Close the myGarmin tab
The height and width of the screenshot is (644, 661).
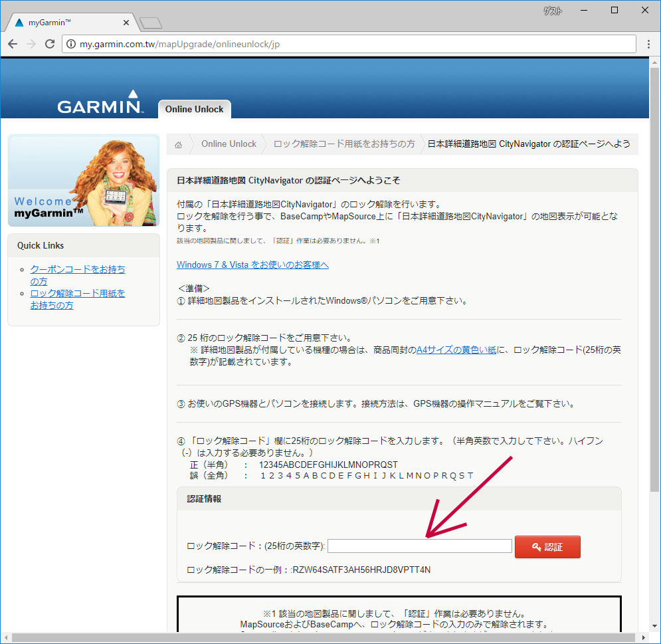tap(126, 23)
